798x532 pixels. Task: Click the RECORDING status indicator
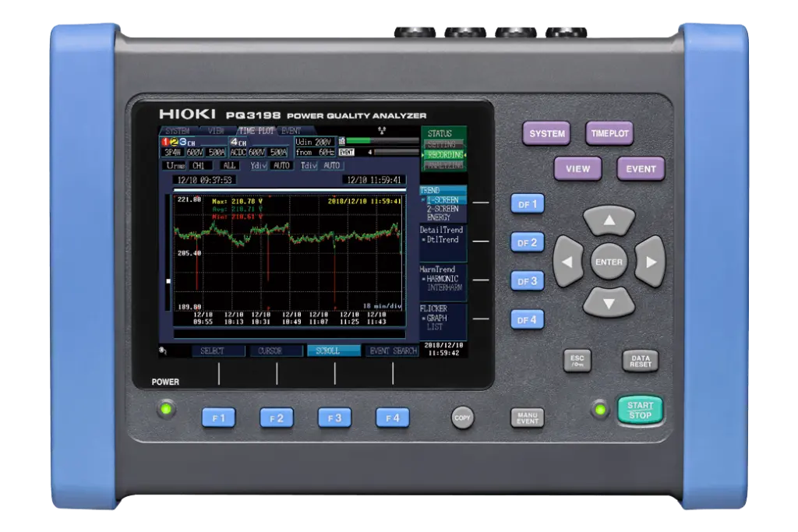(444, 155)
